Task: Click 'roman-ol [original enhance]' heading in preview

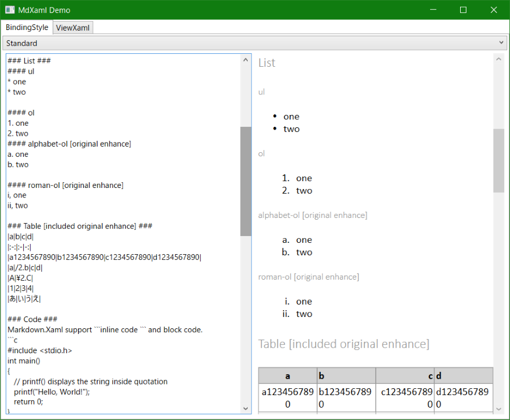Action: (x=309, y=277)
